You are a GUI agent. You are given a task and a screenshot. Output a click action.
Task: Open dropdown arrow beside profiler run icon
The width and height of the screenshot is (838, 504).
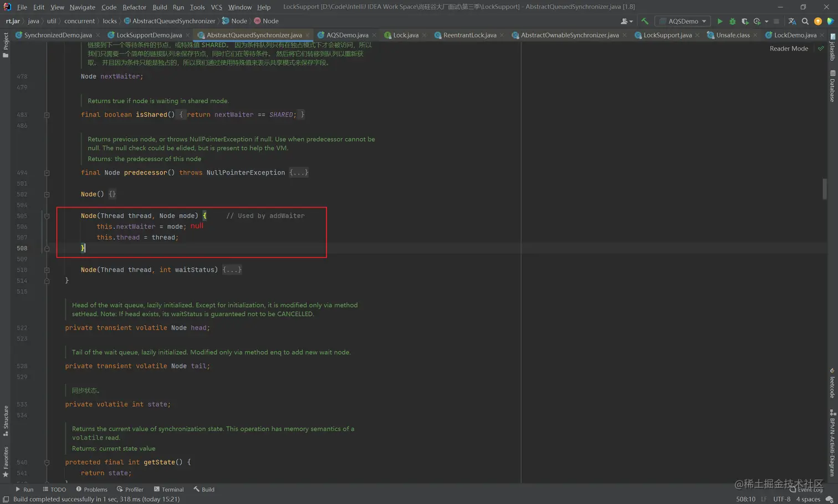click(x=767, y=21)
